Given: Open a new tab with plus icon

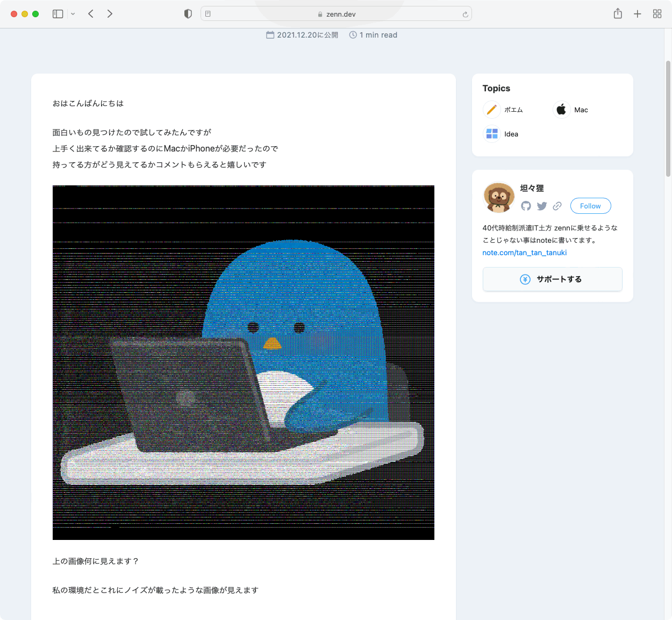Looking at the screenshot, I should pos(638,14).
